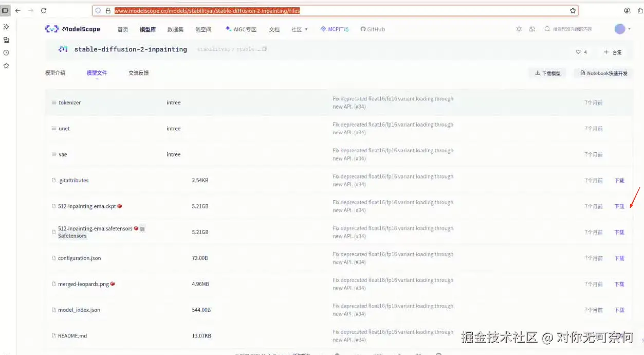Screen dimensions: 644x355
Task: Download model_index.json via its 下载 link
Action: (619, 310)
